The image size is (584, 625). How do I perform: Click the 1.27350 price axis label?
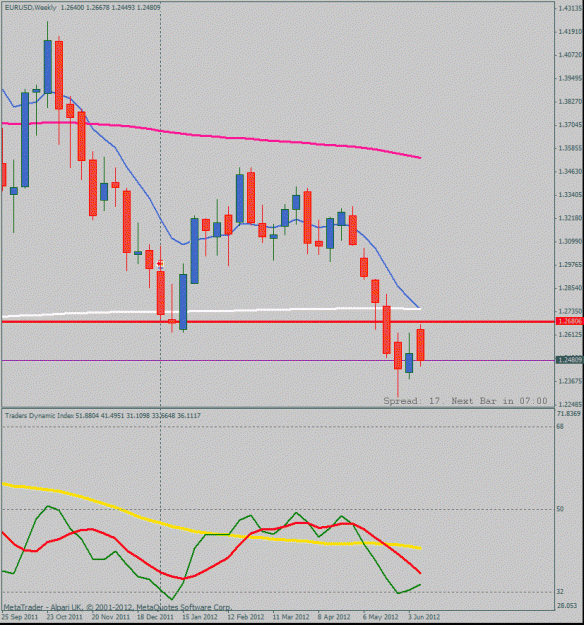click(571, 311)
